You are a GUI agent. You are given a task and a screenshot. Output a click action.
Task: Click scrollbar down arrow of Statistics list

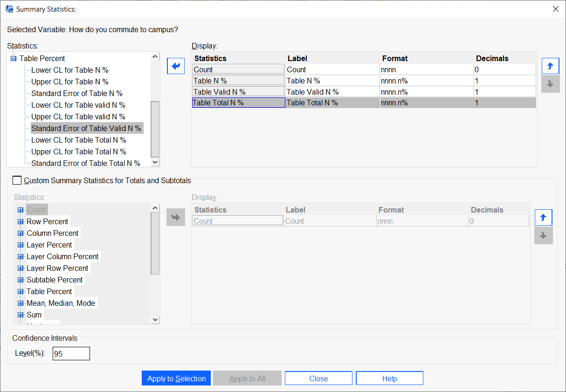tap(154, 162)
